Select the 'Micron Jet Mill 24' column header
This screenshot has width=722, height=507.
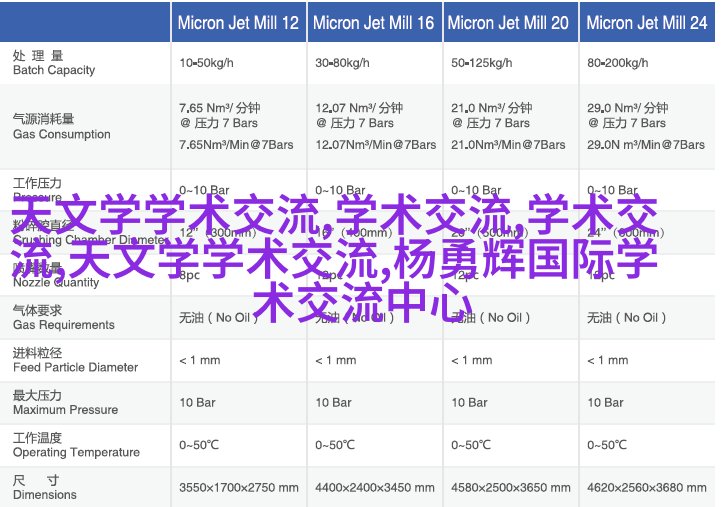pos(646,23)
